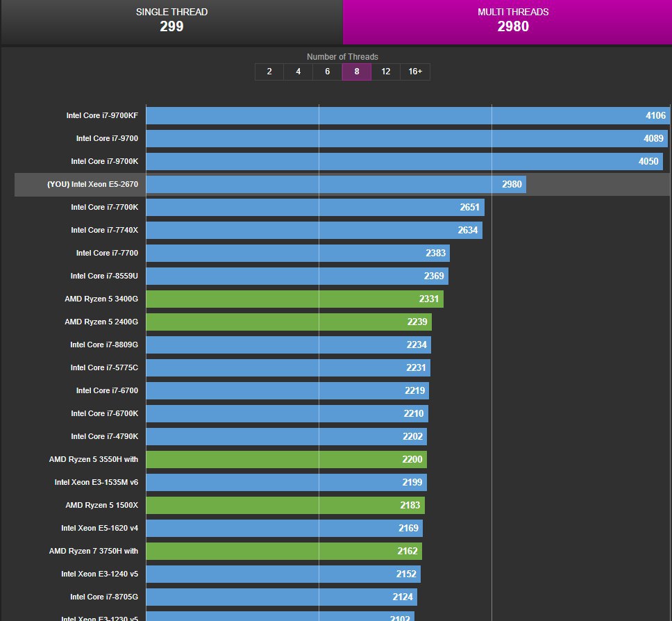This screenshot has width=672, height=621.
Task: Click the 2210 score value
Action: (x=414, y=414)
